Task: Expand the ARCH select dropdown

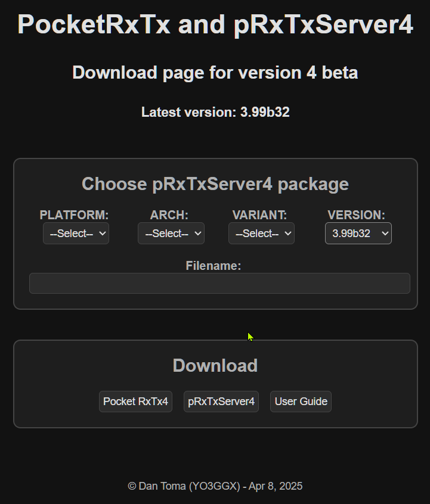Action: pos(171,234)
